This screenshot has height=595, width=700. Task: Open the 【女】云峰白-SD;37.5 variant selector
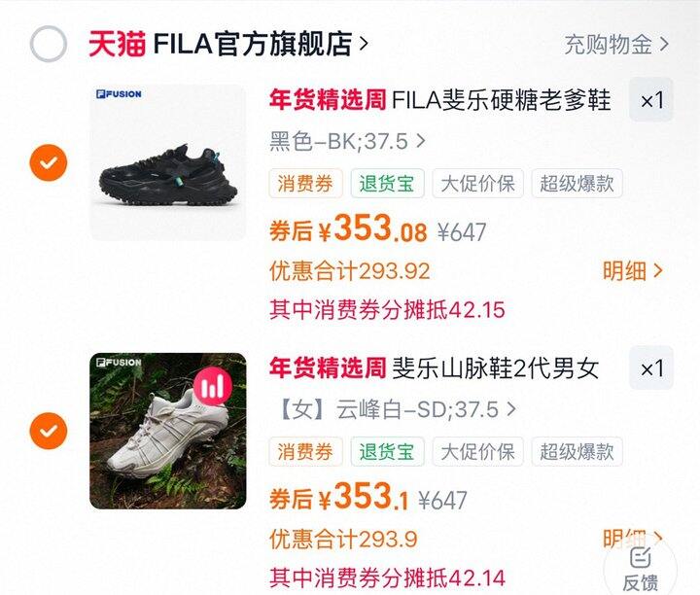398,409
